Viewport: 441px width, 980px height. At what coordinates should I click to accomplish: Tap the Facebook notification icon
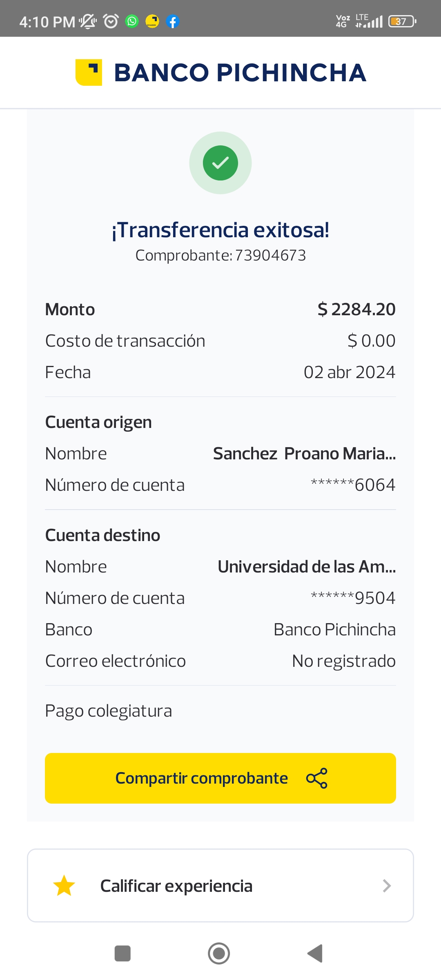coord(173,21)
